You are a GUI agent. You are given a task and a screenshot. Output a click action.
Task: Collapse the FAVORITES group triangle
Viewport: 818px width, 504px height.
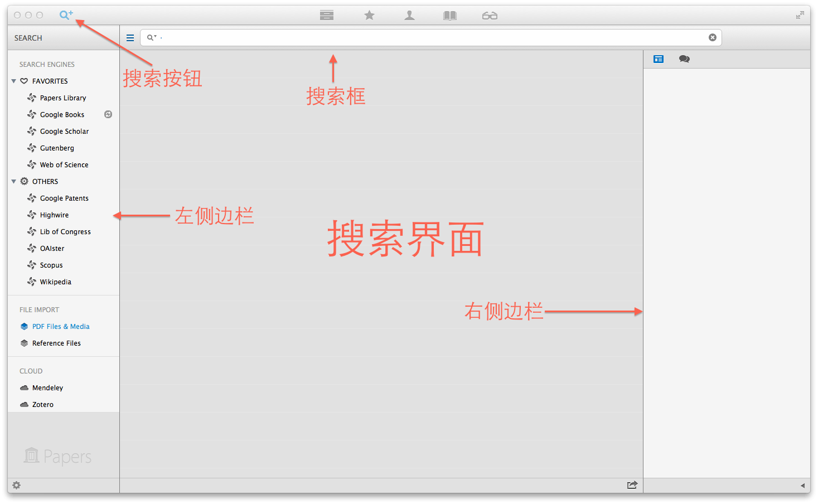coord(14,81)
